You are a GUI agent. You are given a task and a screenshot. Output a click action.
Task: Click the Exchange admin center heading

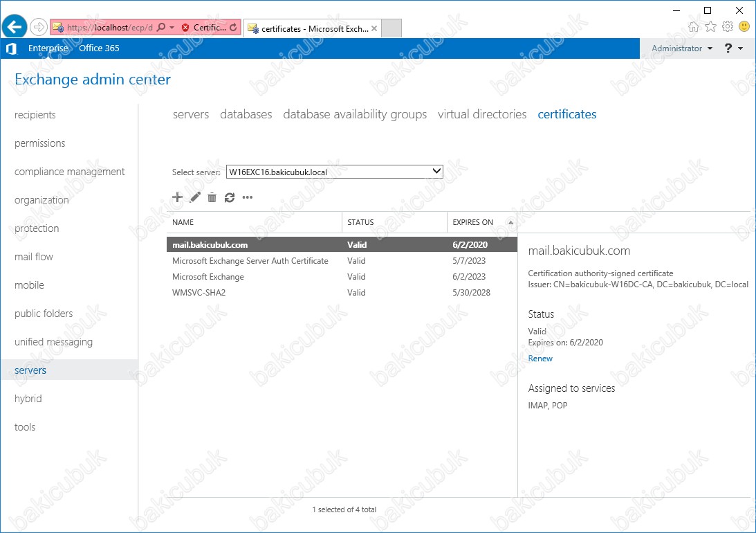(93, 79)
